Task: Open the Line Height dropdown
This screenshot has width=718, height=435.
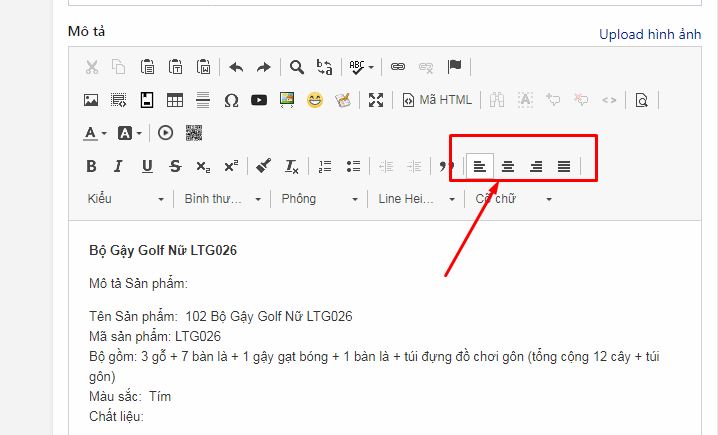Action: tap(415, 199)
